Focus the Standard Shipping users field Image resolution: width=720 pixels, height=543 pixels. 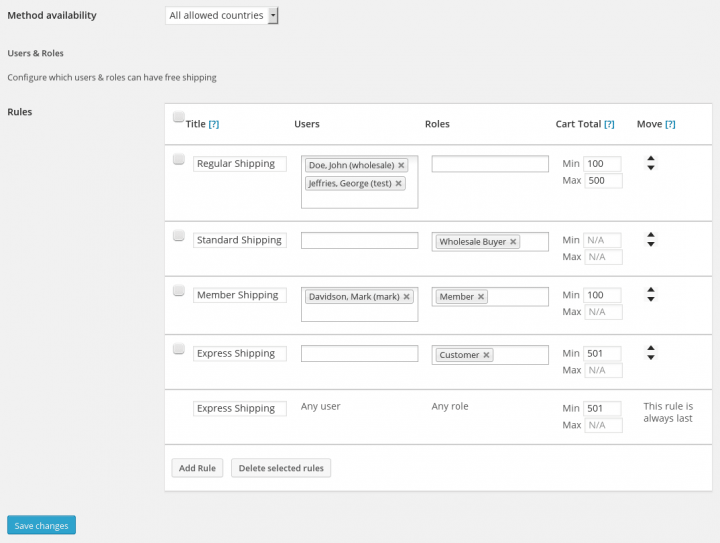(360, 241)
